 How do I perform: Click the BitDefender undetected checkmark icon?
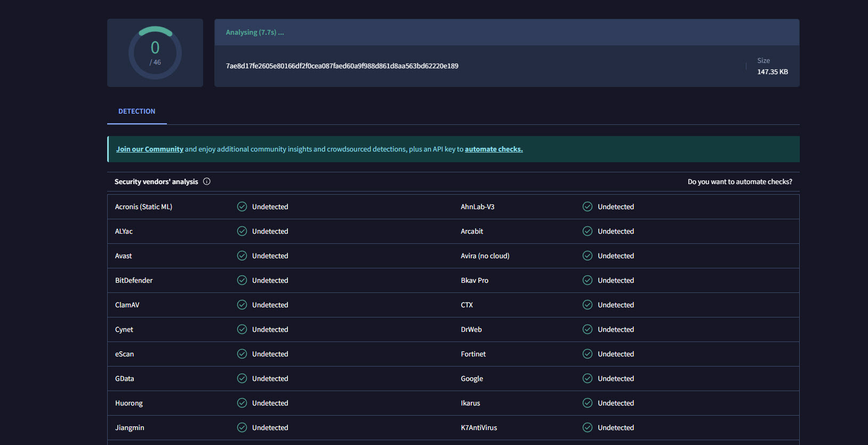(x=242, y=280)
